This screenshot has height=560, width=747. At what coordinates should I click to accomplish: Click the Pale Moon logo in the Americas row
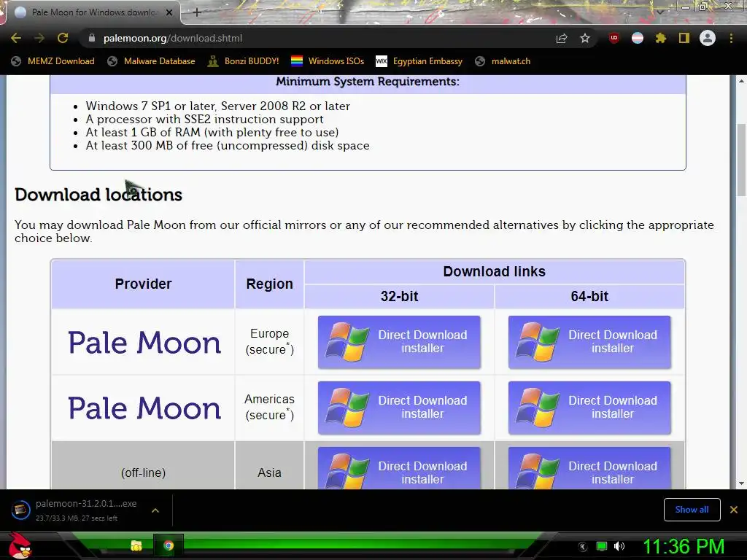point(144,408)
